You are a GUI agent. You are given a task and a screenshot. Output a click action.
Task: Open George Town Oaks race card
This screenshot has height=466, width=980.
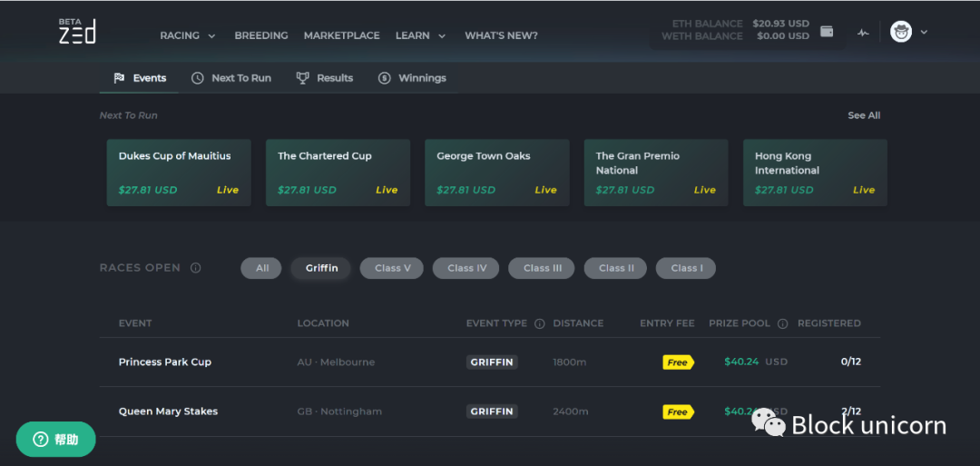coord(497,173)
